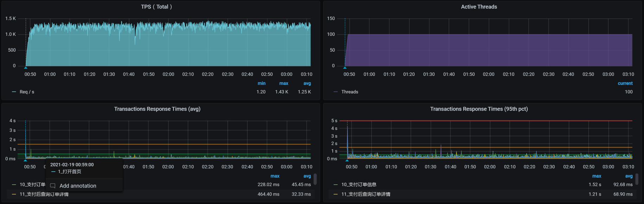
Task: Sort 95th pct legend by max column
Action: coord(597,176)
